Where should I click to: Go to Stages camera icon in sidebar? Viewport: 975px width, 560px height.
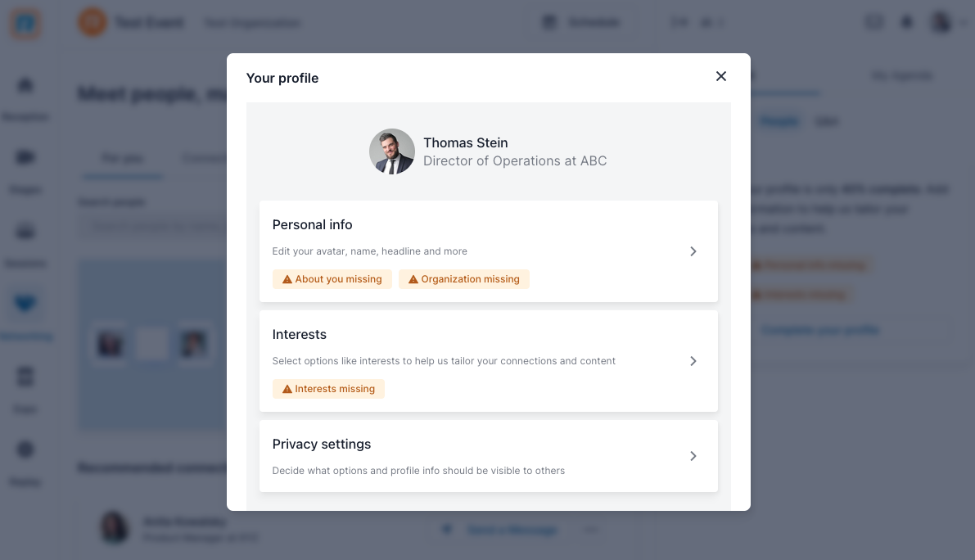point(25,158)
